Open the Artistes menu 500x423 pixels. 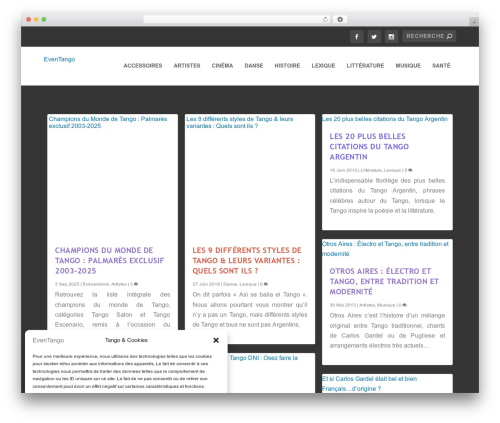pos(187,66)
